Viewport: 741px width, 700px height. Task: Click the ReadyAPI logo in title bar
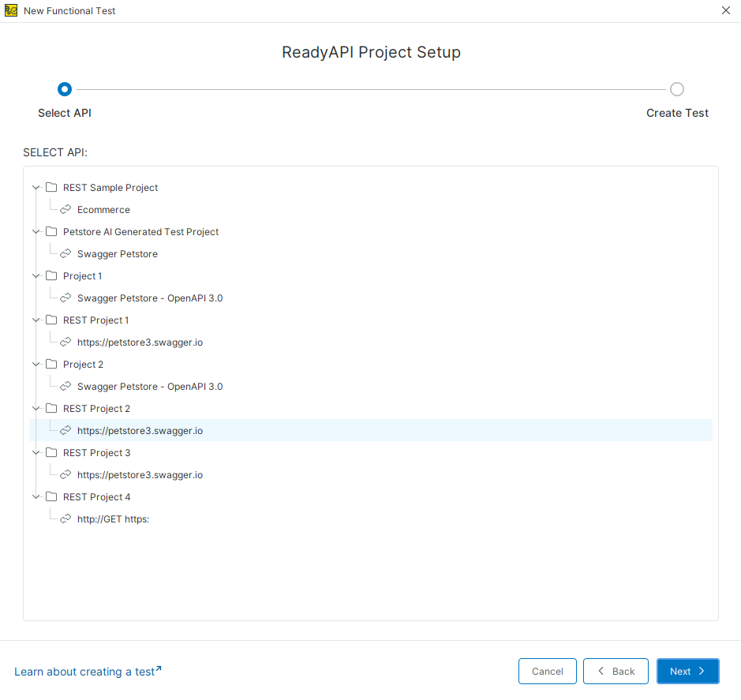point(11,10)
